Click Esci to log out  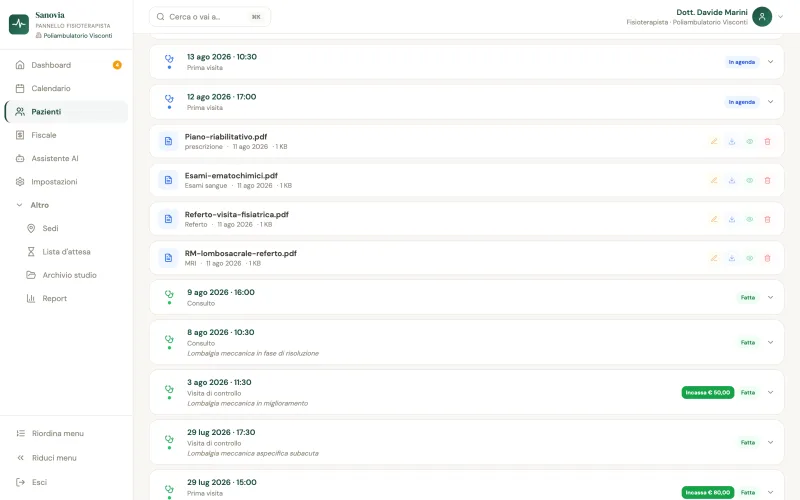[x=66, y=482]
